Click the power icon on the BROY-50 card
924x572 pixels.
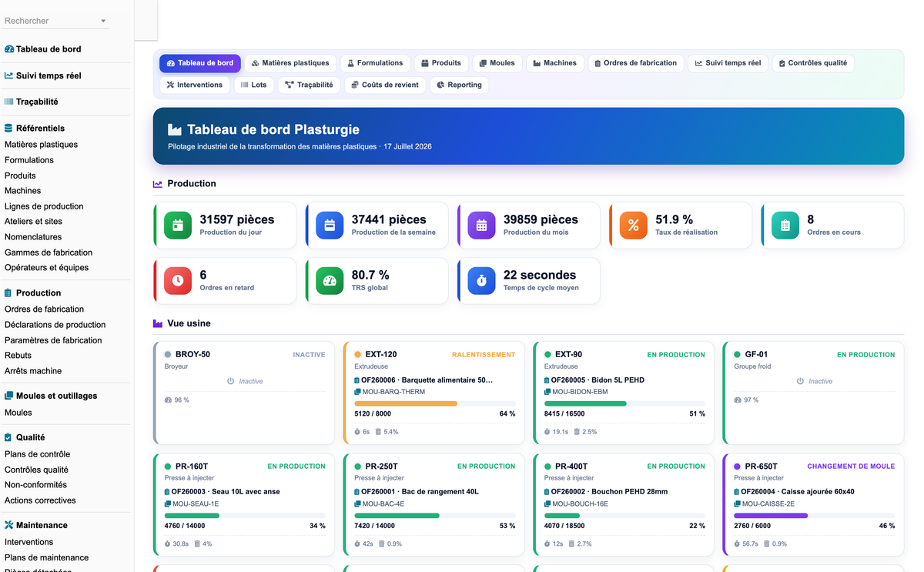(230, 381)
